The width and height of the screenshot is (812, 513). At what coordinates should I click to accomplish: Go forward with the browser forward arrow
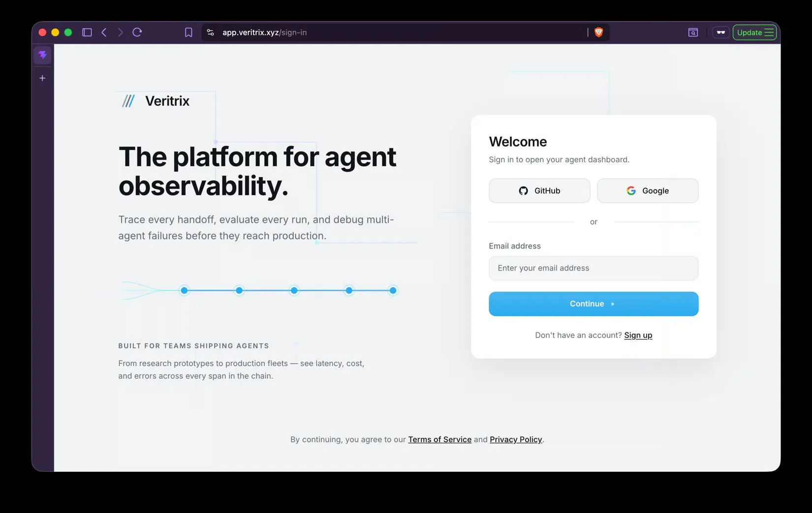pos(120,32)
